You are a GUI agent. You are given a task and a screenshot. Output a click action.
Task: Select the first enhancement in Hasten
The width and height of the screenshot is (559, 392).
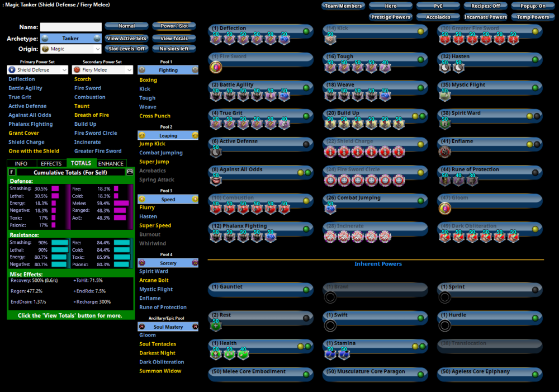[444, 67]
